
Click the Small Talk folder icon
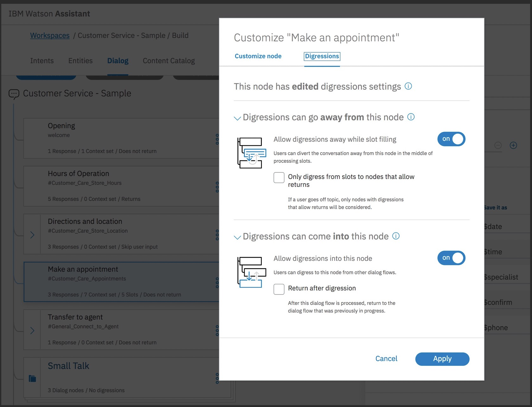(x=32, y=378)
